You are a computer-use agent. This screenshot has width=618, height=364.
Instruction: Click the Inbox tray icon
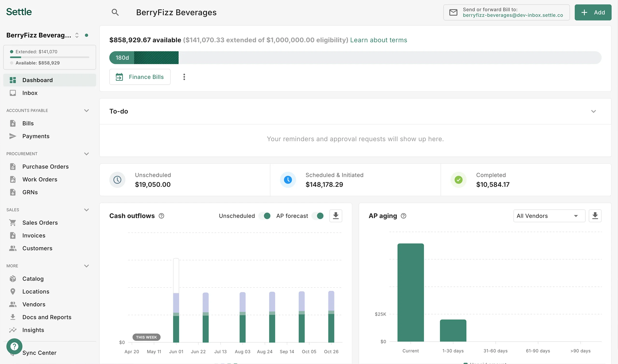click(13, 93)
